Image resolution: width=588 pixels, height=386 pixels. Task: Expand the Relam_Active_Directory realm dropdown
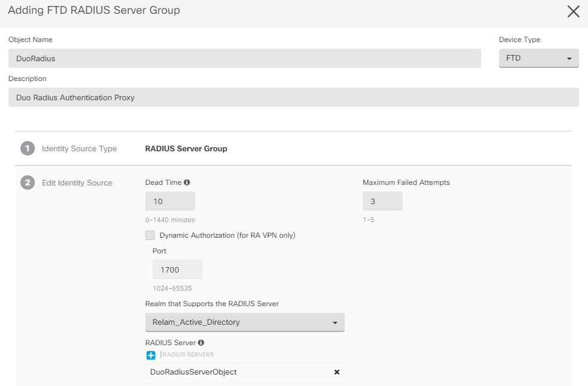point(244,322)
